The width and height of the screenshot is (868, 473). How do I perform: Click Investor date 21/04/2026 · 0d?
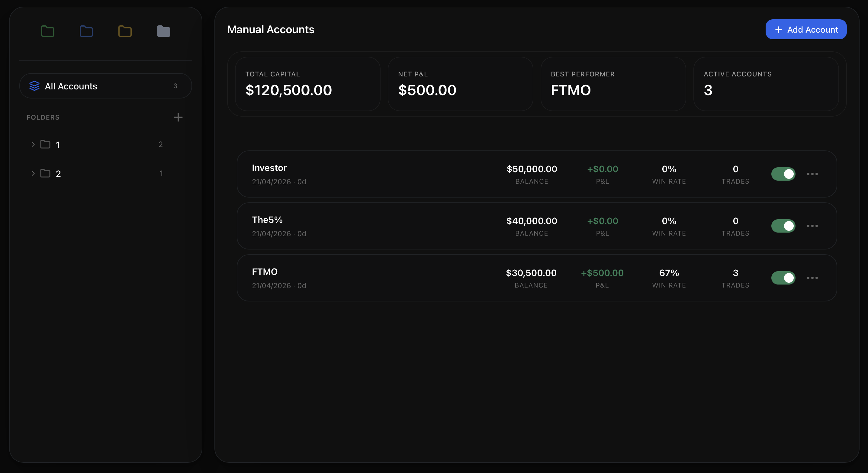pyautogui.click(x=279, y=182)
